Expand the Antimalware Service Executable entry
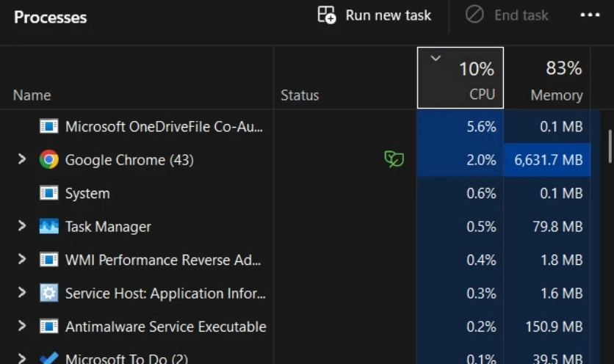Viewport: 614px width, 364px height. coord(22,327)
